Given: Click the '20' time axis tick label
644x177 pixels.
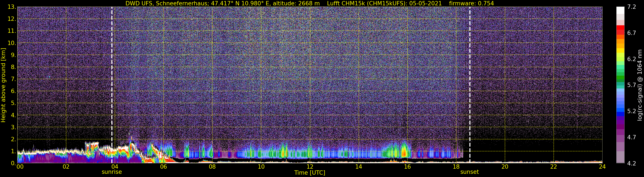Looking at the screenshot, I should (505, 167).
